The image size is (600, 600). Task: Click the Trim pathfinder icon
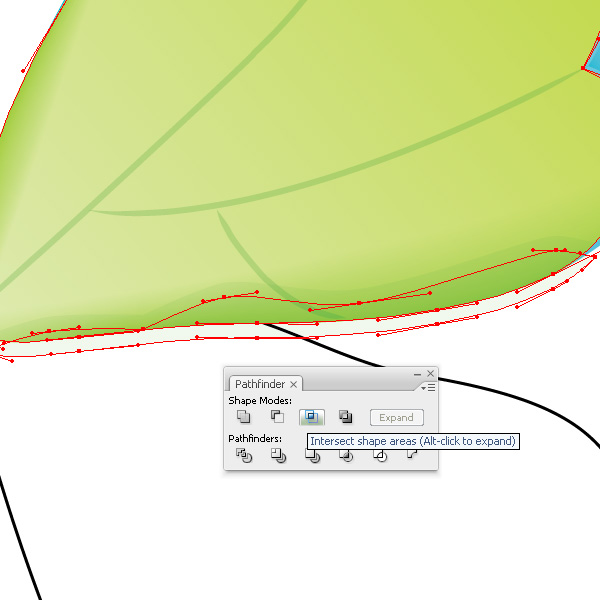278,456
